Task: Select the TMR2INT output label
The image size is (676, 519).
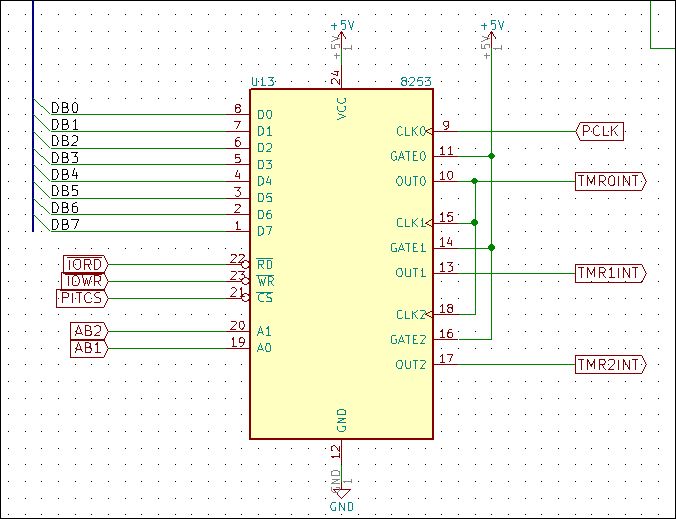Action: coord(611,365)
